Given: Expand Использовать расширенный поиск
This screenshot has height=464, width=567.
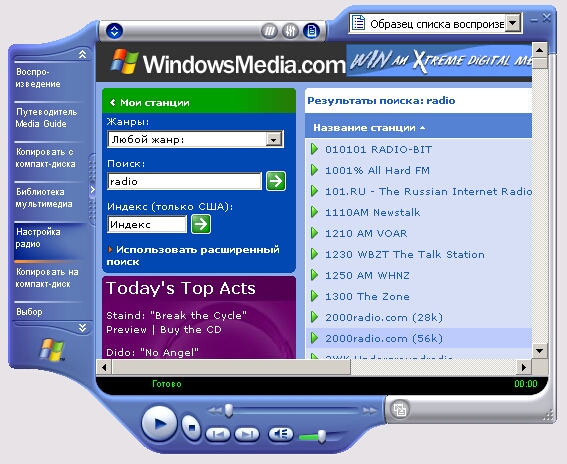Looking at the screenshot, I should (193, 255).
